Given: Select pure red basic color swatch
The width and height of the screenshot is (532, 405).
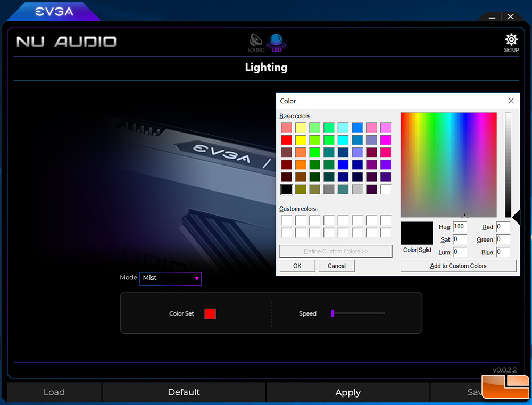Looking at the screenshot, I should pyautogui.click(x=286, y=140).
